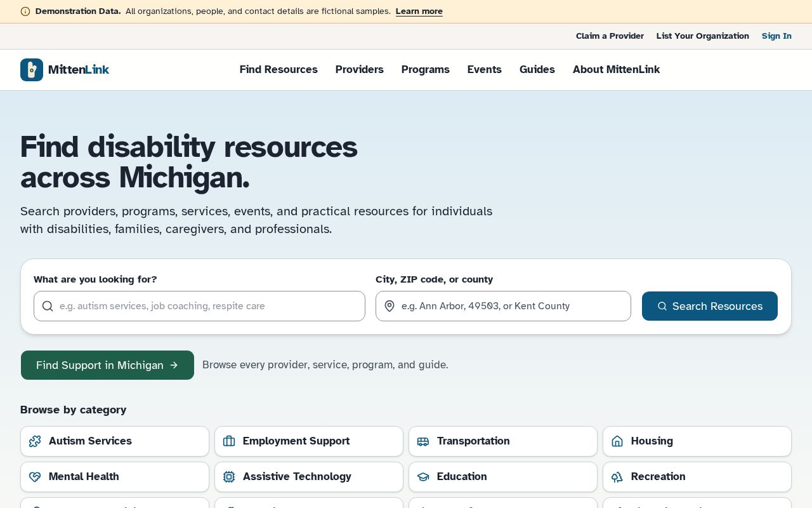Open the Guides section
Viewport: 812px width, 508px height.
pos(537,70)
